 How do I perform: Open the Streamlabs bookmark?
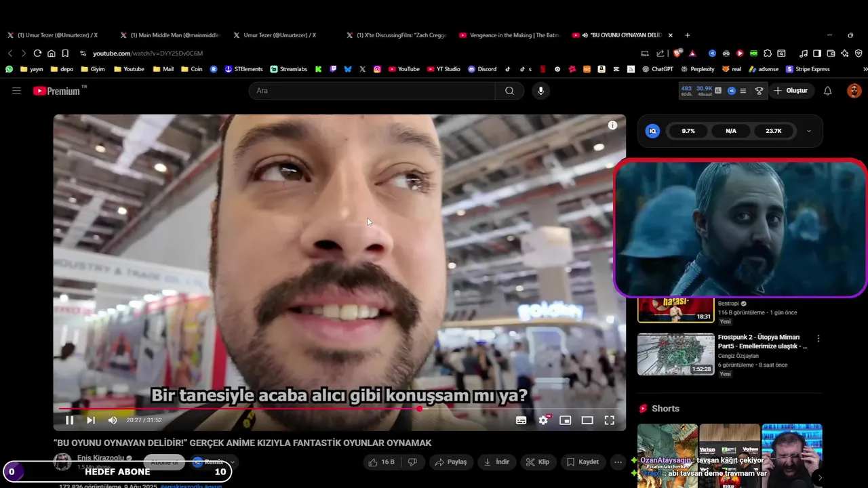tap(289, 69)
